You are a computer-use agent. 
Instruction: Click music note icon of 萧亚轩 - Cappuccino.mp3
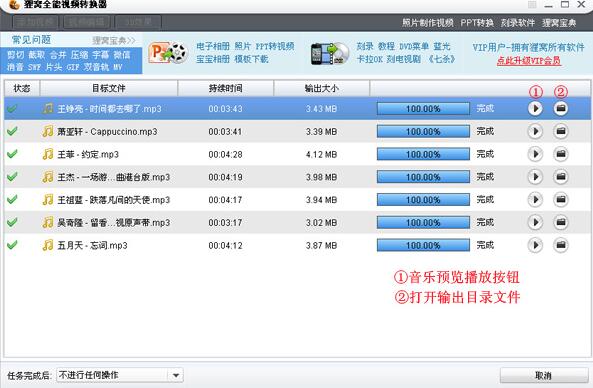click(x=48, y=131)
